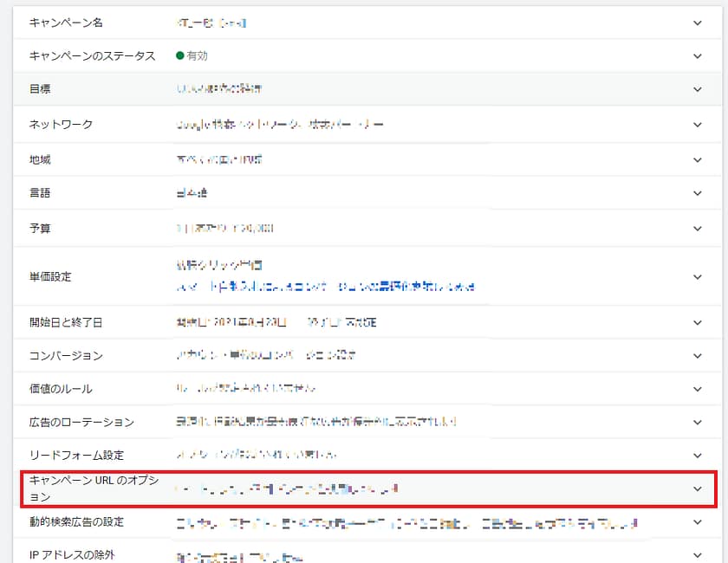Expand the キャンペーンのステータス row chevron

click(x=698, y=56)
